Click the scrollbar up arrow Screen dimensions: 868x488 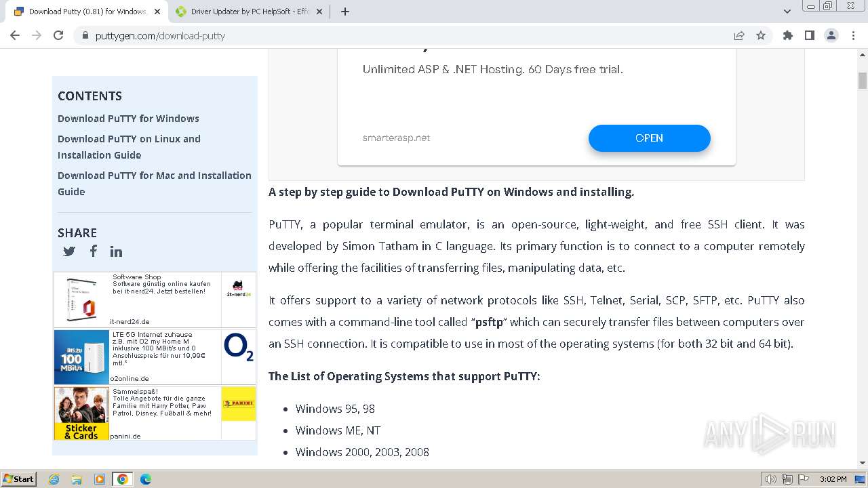(x=862, y=56)
